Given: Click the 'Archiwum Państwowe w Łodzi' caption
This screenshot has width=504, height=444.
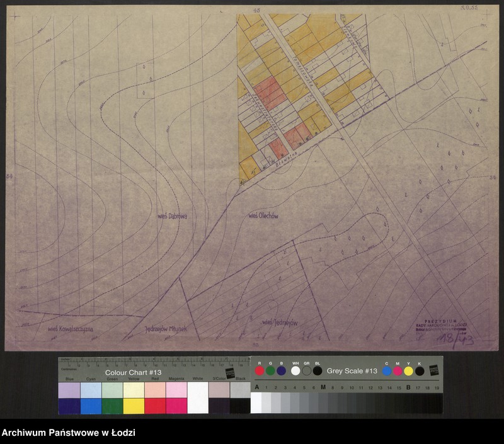Looking at the screenshot, I should tap(69, 433).
